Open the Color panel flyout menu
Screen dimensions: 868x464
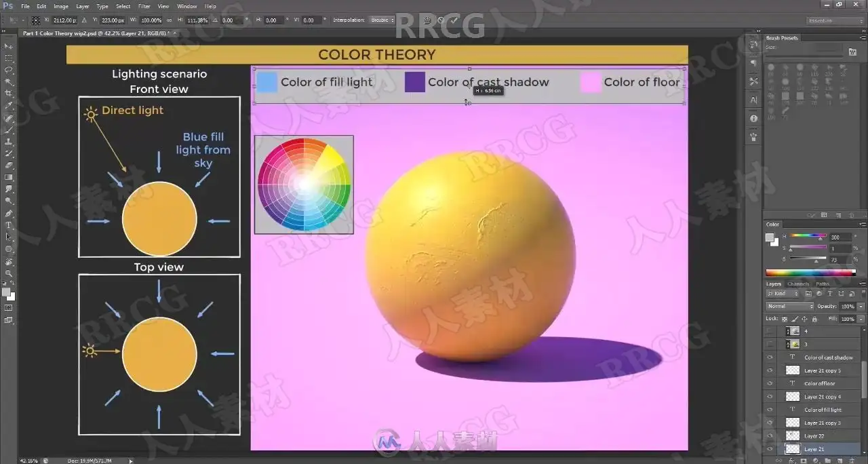tap(863, 225)
